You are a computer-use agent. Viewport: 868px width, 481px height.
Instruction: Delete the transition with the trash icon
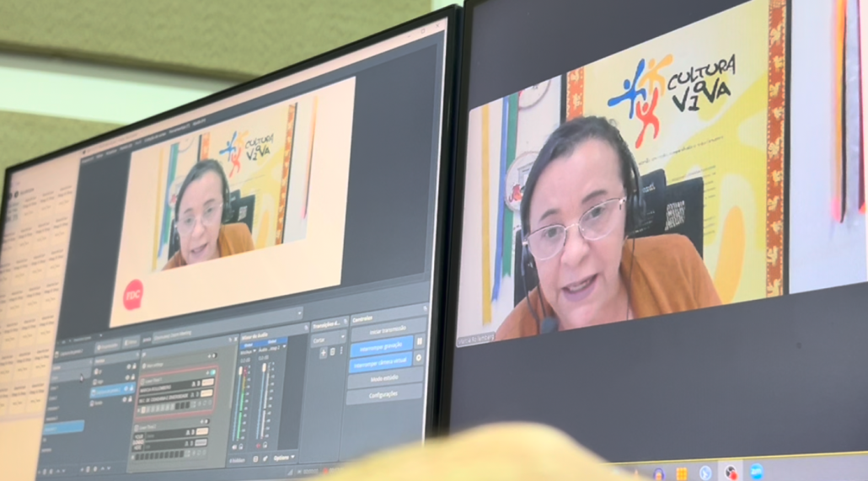(x=331, y=352)
